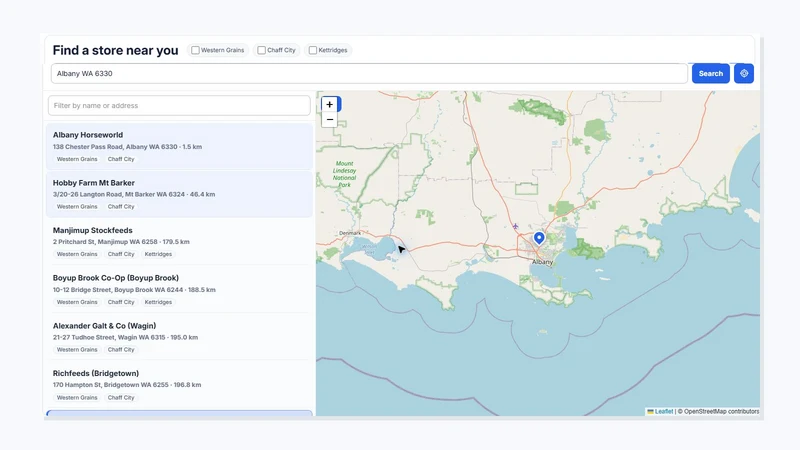Click Chaff City tag under Richfeeds (Bridgetown)
The image size is (800, 450).
click(121, 397)
